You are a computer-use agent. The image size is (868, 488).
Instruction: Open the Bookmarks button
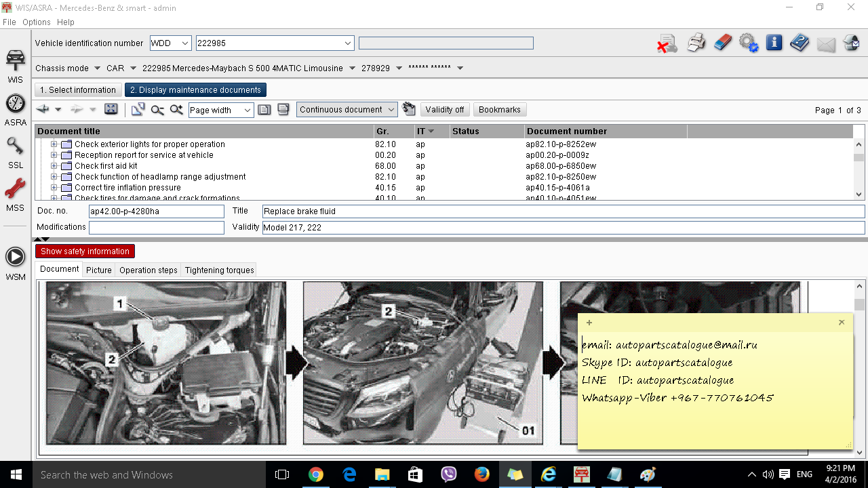pos(500,110)
